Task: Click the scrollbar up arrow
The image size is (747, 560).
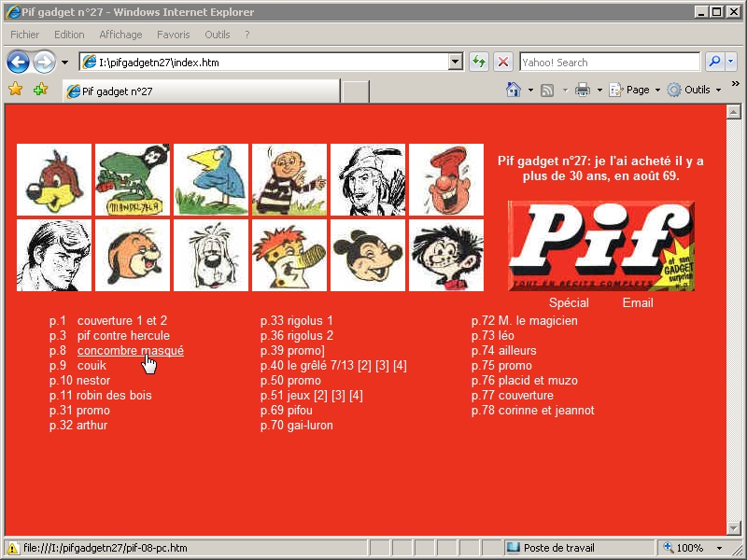Action: pos(733,112)
